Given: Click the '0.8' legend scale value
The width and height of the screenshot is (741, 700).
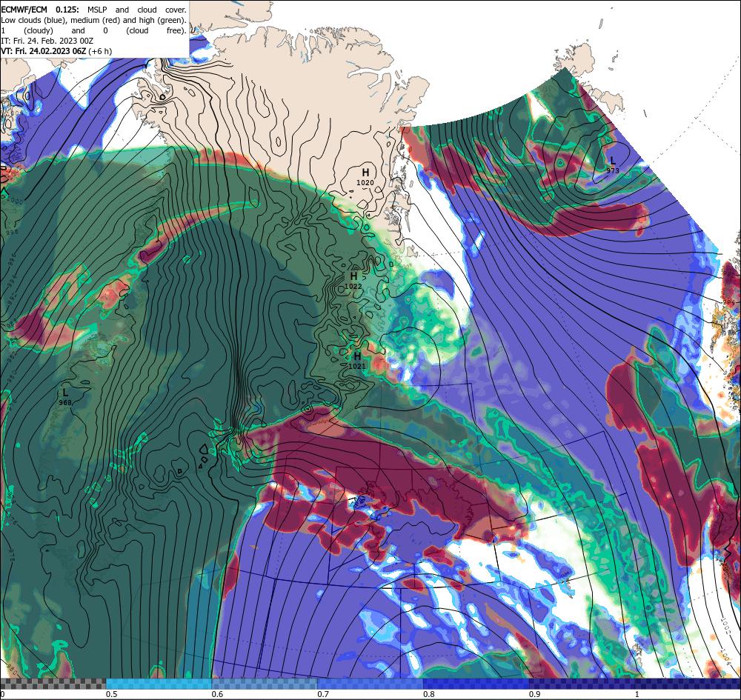Looking at the screenshot, I should 429,694.
